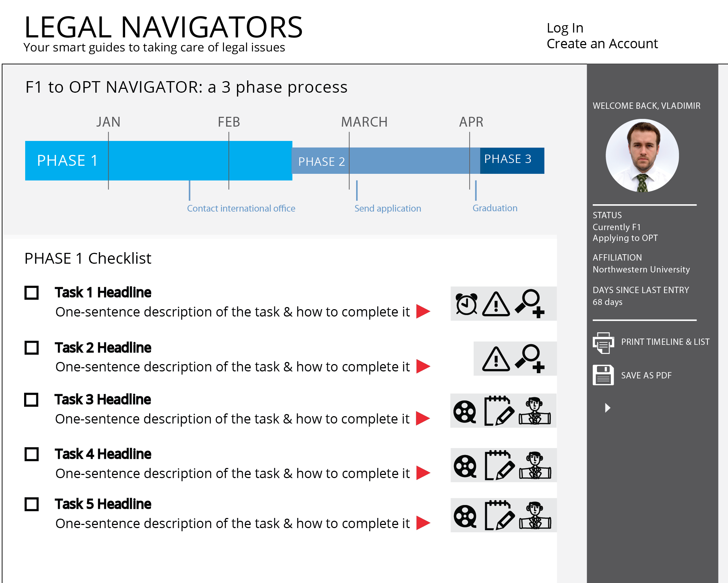Open the film reel video icon for Task 4

pos(465,466)
